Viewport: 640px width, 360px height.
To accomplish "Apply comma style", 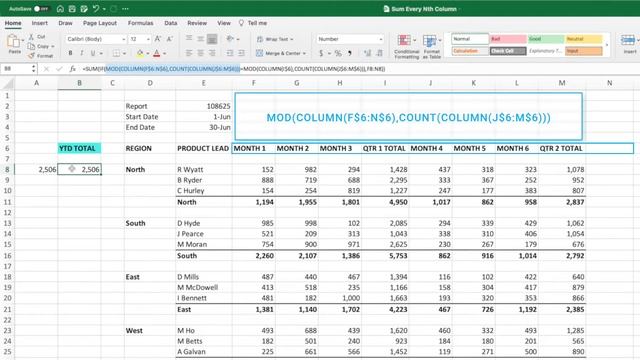I will [x=350, y=53].
